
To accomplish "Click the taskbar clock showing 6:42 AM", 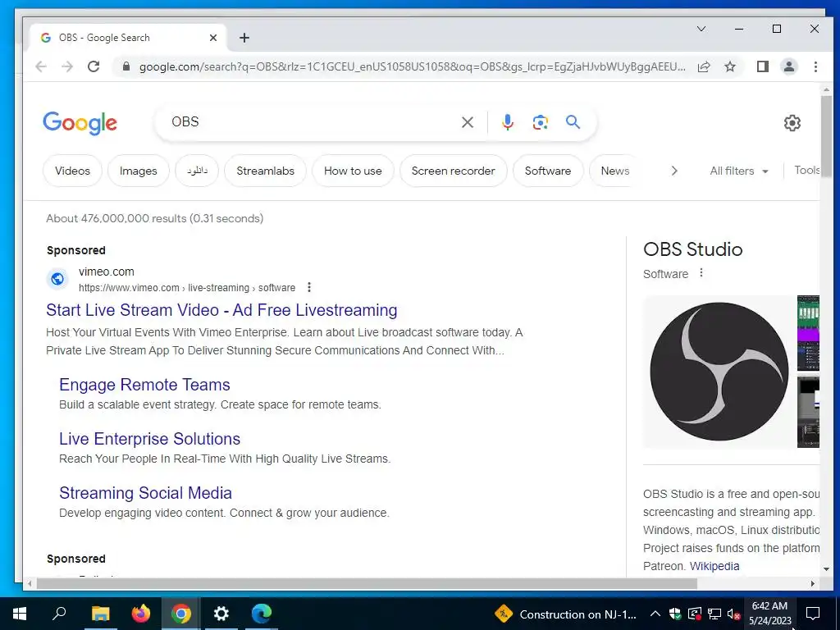I will (x=769, y=614).
